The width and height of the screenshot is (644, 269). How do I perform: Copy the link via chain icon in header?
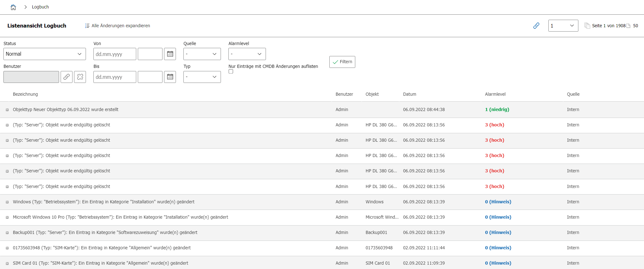536,26
